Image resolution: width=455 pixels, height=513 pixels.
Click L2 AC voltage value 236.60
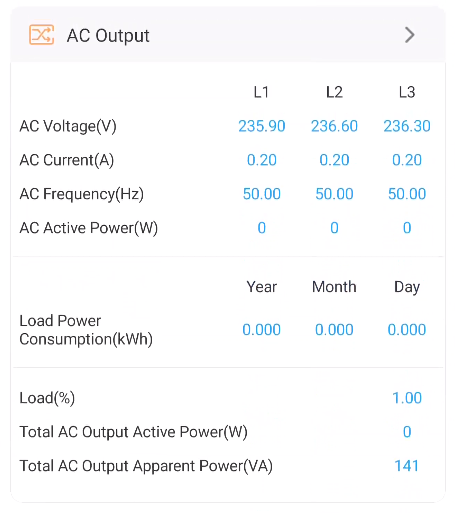click(334, 126)
